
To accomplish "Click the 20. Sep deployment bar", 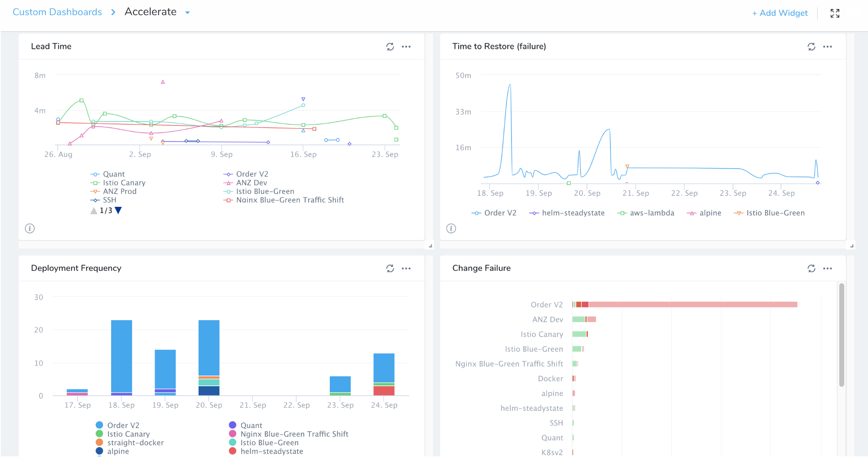I will (x=209, y=358).
